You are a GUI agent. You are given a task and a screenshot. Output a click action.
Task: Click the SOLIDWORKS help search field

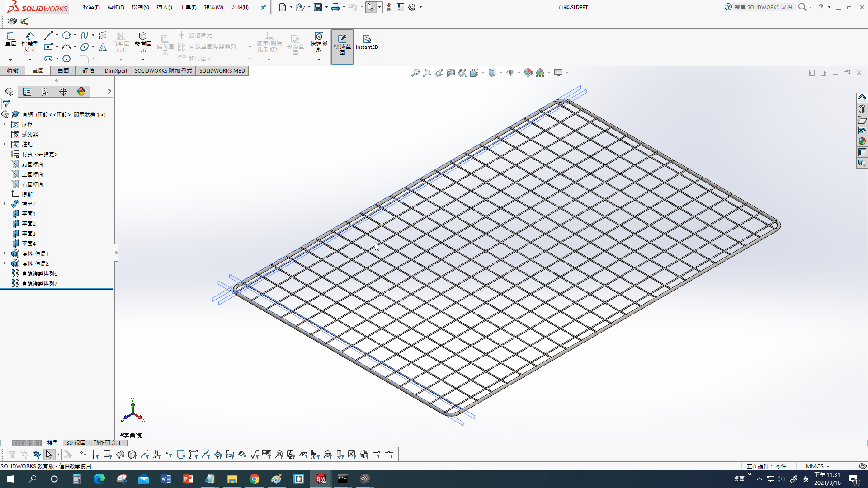coord(762,7)
